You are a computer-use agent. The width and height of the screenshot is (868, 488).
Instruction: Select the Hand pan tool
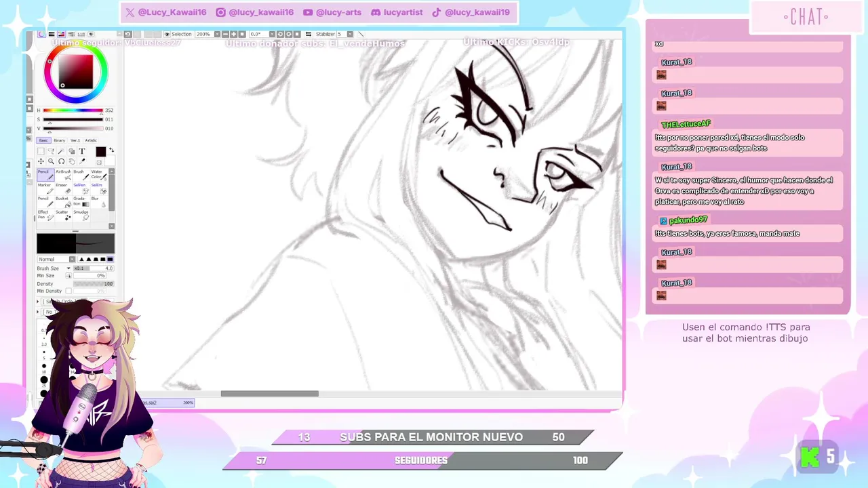tap(72, 161)
